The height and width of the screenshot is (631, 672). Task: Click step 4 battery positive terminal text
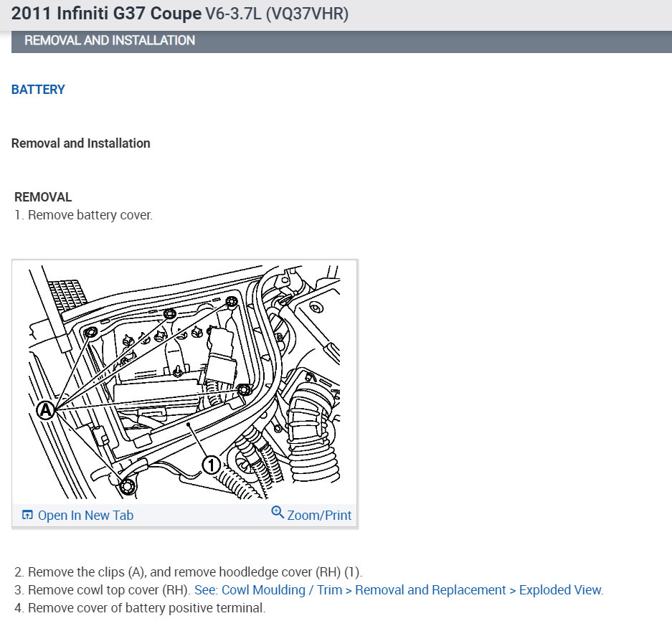point(140,608)
